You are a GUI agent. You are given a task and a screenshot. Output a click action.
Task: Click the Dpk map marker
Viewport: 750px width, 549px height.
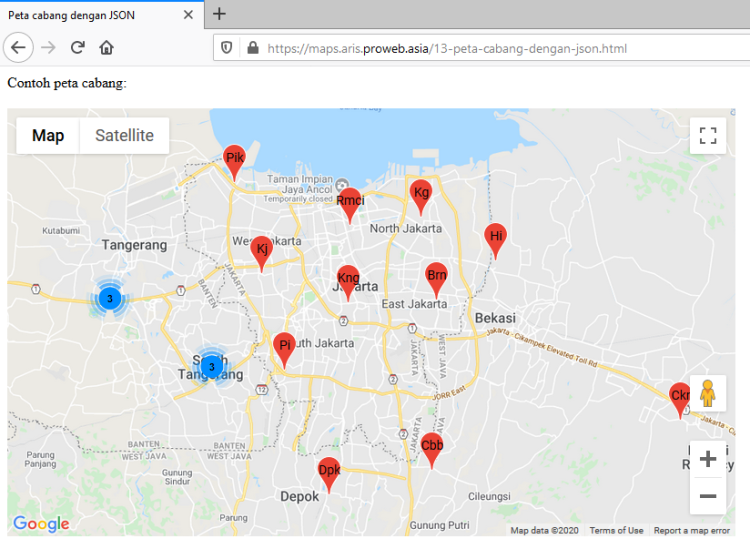click(329, 475)
